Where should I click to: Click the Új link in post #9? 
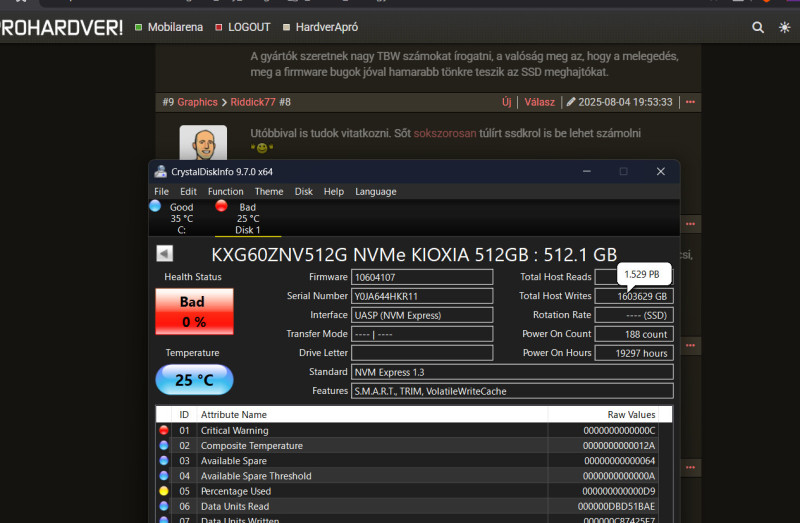pos(507,102)
